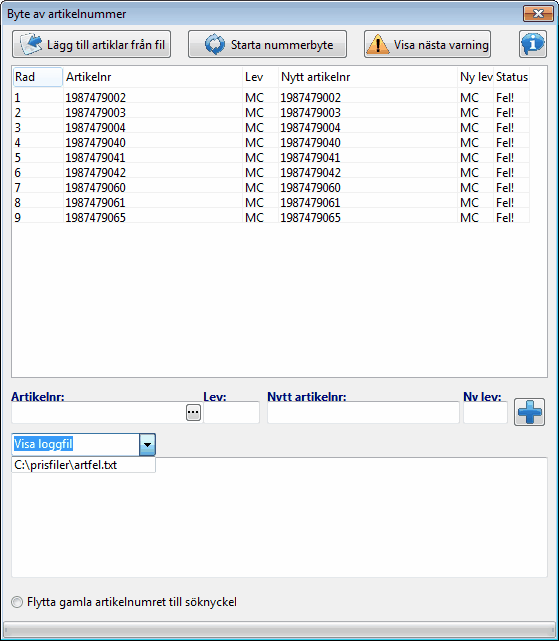Close the Byte av artikelnummer window
The image size is (559, 641).
pyautogui.click(x=538, y=13)
